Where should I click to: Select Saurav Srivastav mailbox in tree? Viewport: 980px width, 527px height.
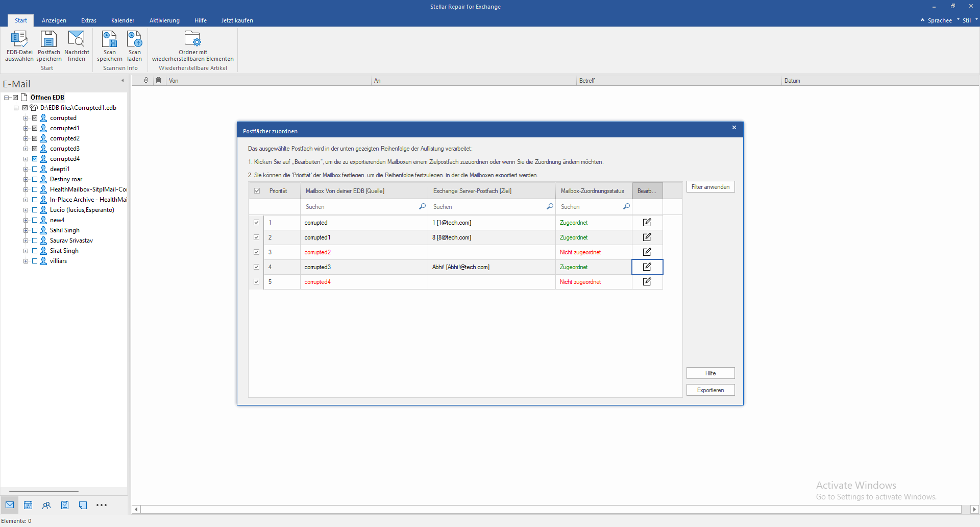(71, 241)
